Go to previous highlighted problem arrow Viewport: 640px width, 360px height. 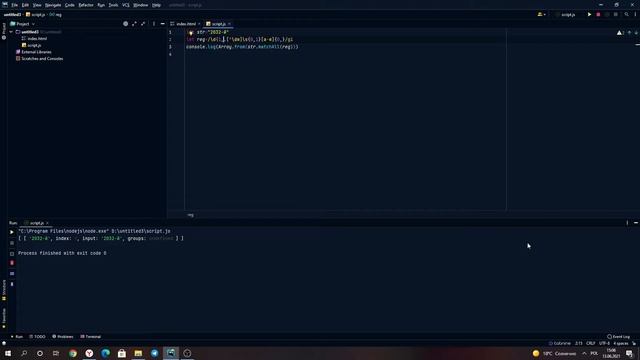pyautogui.click(x=629, y=33)
